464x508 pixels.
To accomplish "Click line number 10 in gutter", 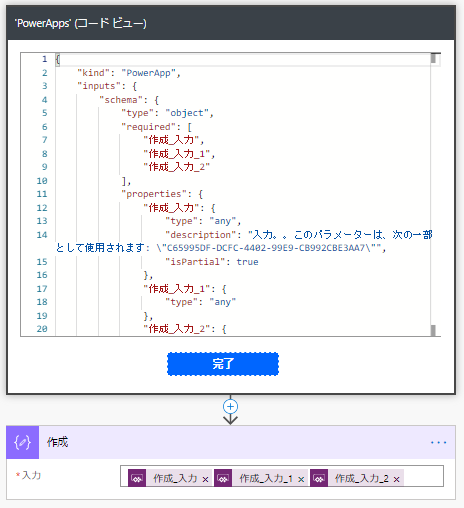I will point(42,181).
